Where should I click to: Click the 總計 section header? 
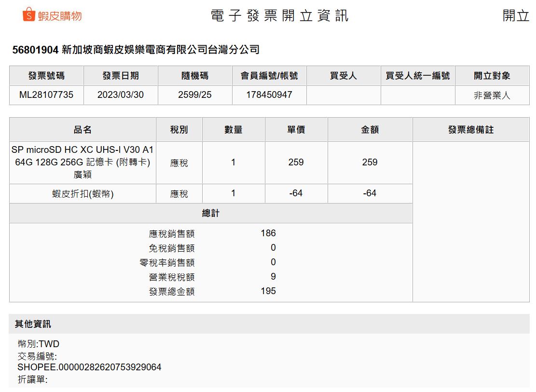click(211, 213)
